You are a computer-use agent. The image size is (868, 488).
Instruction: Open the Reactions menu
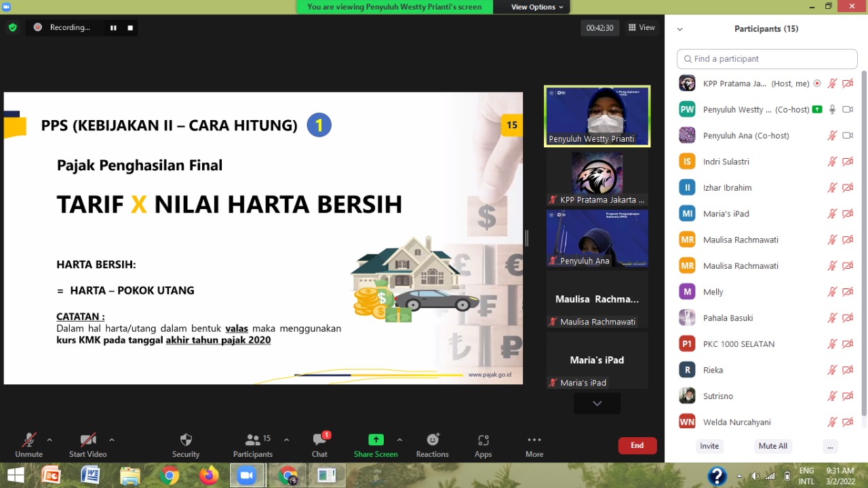tap(433, 440)
